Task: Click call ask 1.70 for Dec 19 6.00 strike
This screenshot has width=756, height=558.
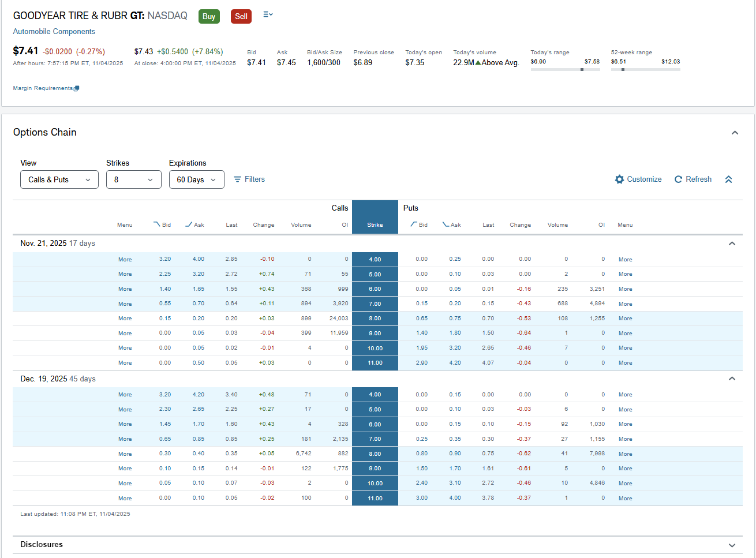Action: [x=199, y=424]
